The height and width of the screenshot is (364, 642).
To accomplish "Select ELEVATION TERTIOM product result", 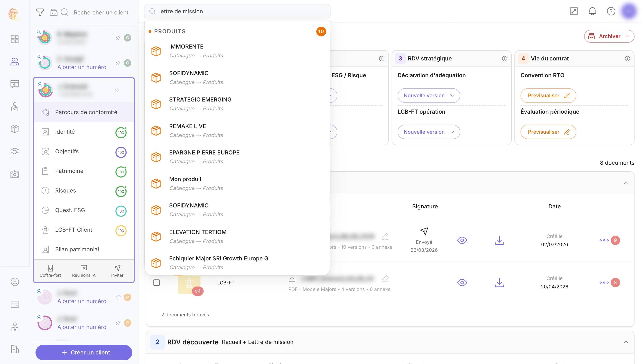I will [x=237, y=237].
